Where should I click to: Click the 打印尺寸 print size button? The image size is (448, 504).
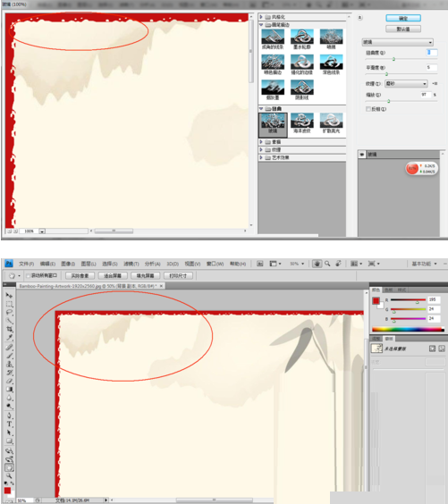[178, 276]
